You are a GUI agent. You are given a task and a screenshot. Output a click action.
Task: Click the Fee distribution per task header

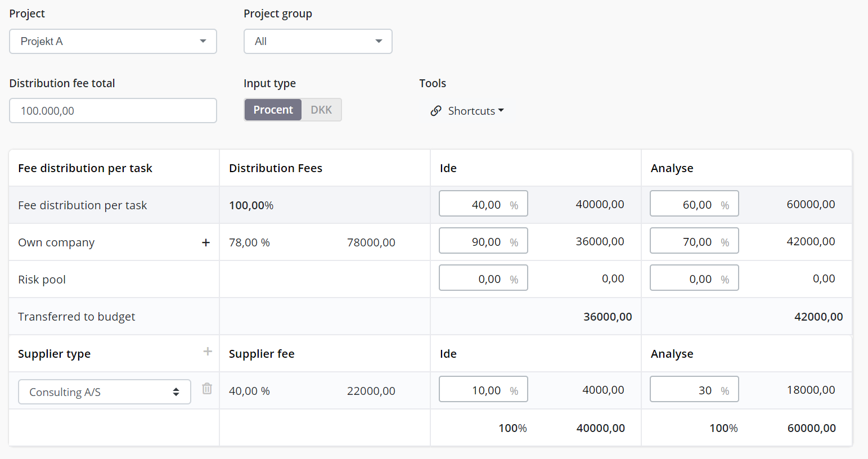click(x=85, y=168)
